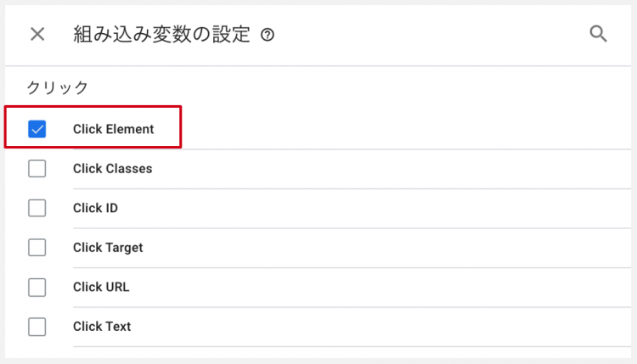
Task: Click the クリック section heading
Action: (57, 87)
